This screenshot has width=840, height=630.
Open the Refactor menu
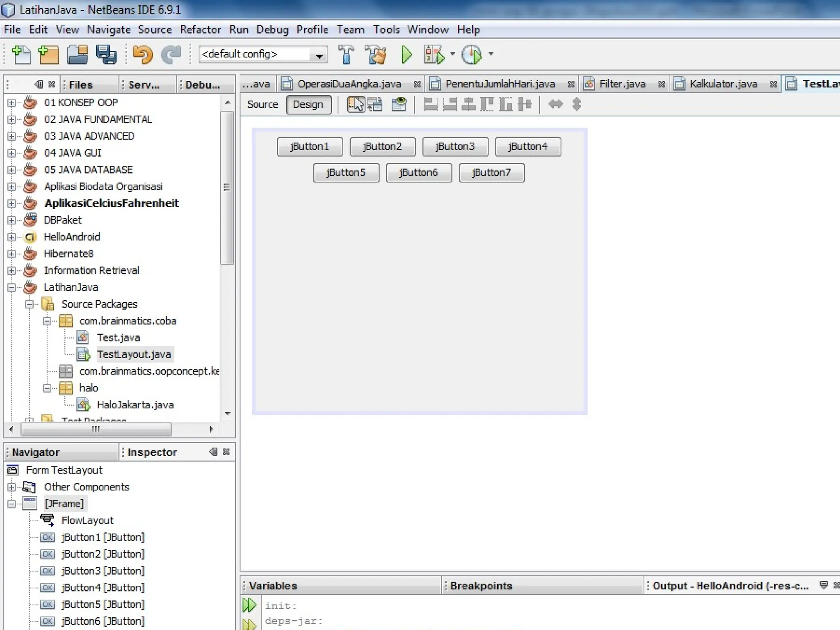tap(200, 30)
